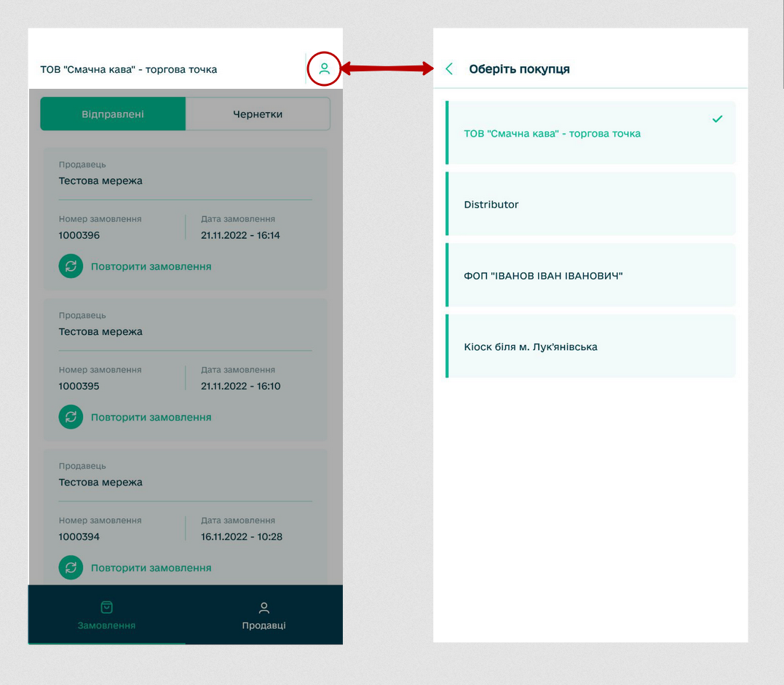The width and height of the screenshot is (784, 685).
Task: Switch to the Чернетки tab
Action: click(258, 114)
